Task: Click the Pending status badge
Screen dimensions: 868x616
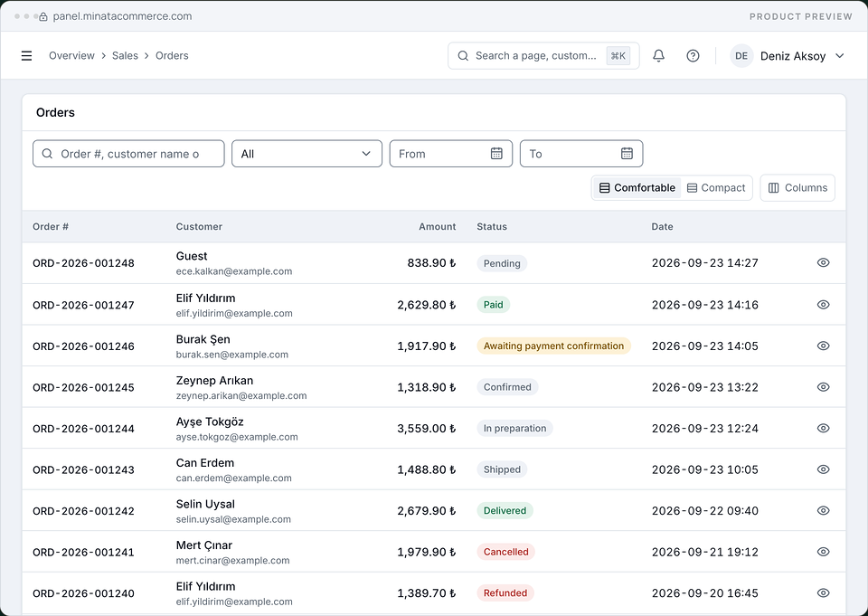Action: [502, 263]
